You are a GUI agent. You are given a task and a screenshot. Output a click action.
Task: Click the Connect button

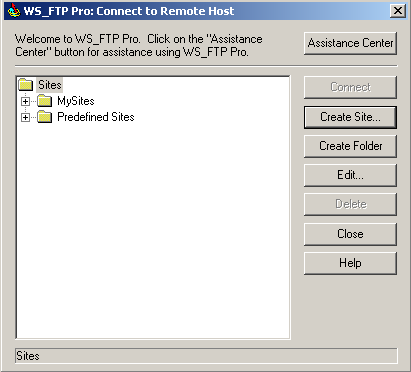350,87
